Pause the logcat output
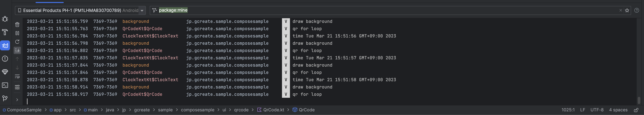Screen dimensions: 644x115 pos(17,33)
